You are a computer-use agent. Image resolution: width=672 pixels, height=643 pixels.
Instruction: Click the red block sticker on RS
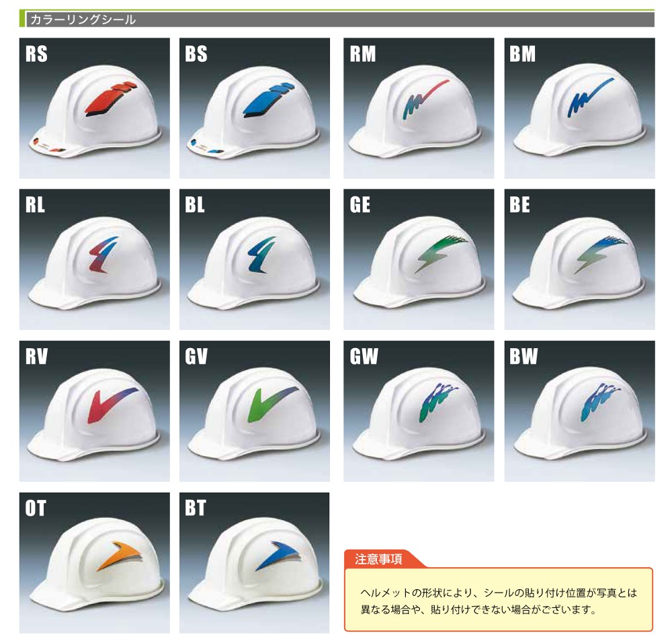click(111, 98)
